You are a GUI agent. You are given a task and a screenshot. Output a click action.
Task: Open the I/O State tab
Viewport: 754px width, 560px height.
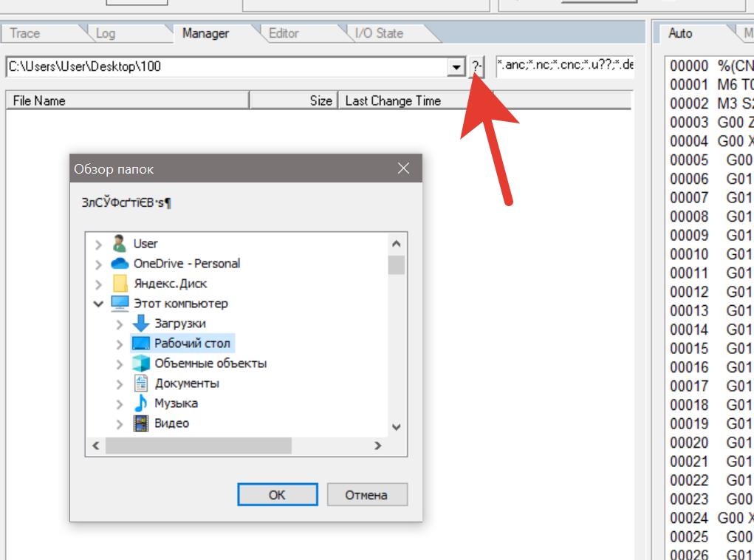coord(379,33)
